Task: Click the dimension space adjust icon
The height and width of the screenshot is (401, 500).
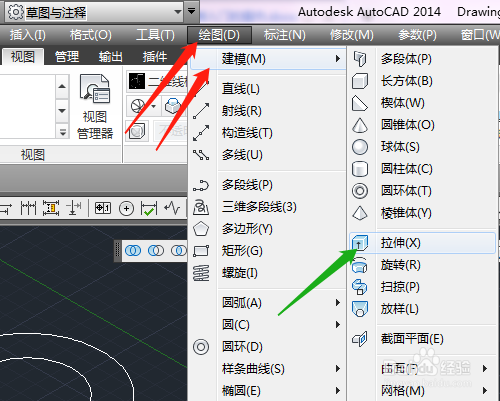Action: click(51, 209)
